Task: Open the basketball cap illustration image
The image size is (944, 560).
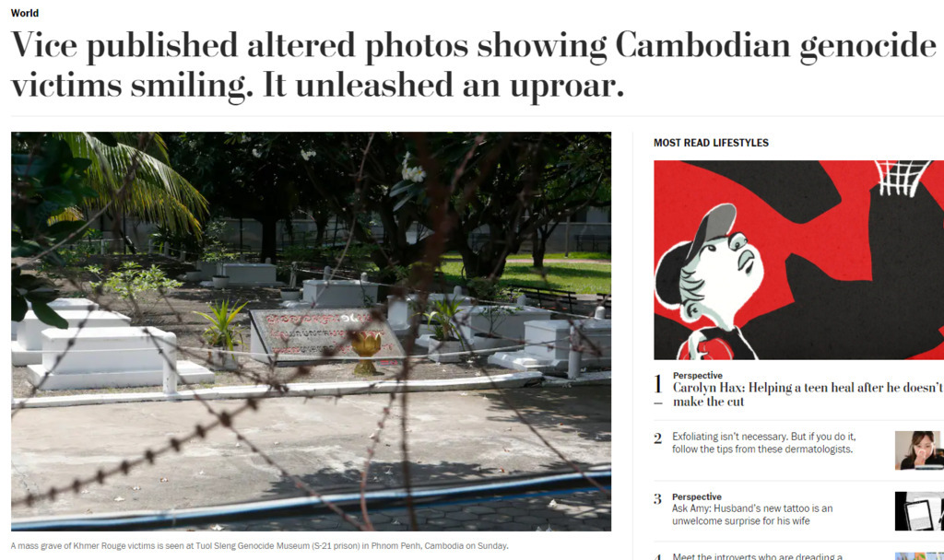Action: (799, 260)
